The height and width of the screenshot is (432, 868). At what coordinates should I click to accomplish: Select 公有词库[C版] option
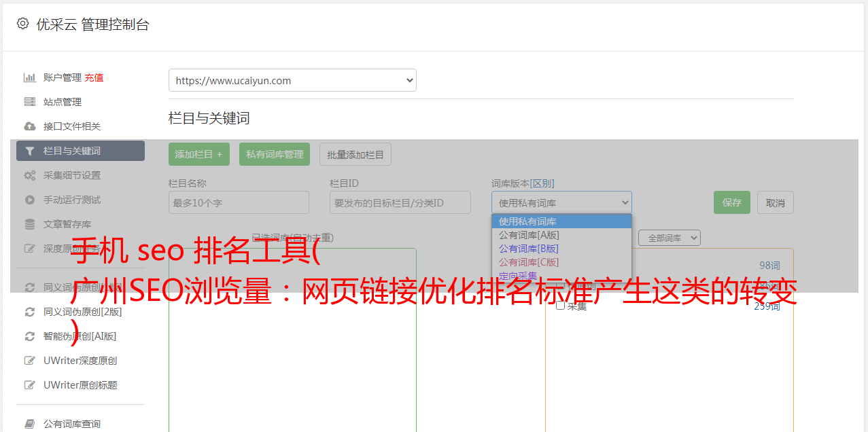coord(561,262)
